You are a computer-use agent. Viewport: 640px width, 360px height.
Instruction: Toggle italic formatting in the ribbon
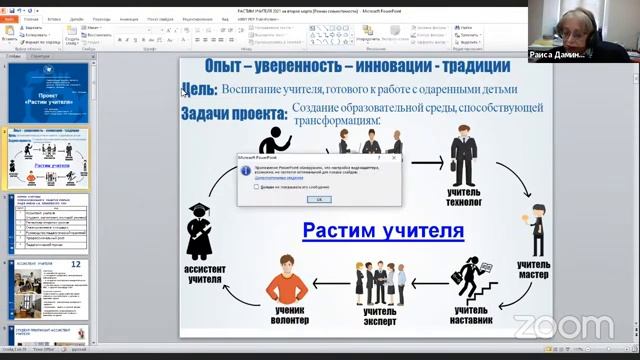(x=127, y=40)
